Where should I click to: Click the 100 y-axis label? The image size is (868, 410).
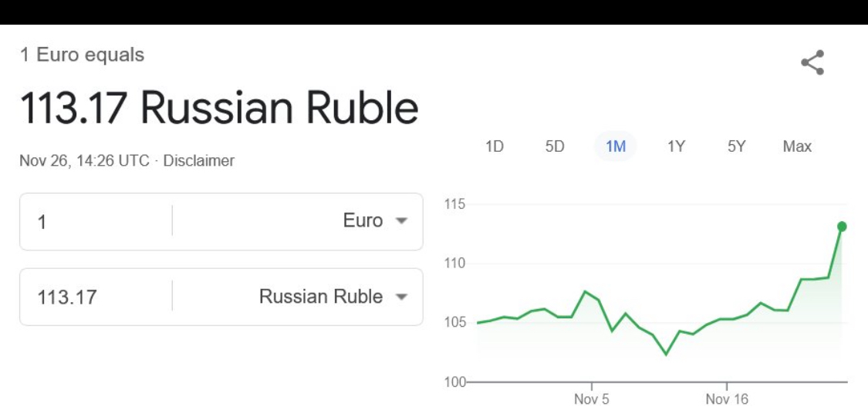click(454, 382)
